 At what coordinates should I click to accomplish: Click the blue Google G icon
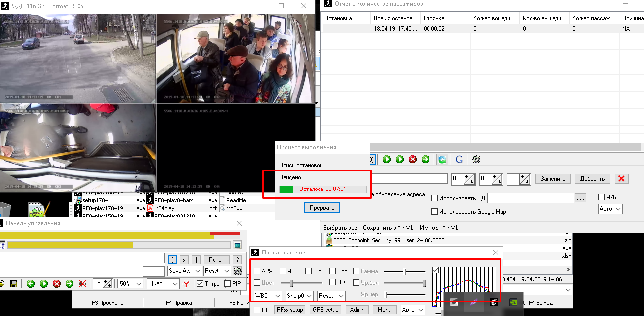click(459, 159)
